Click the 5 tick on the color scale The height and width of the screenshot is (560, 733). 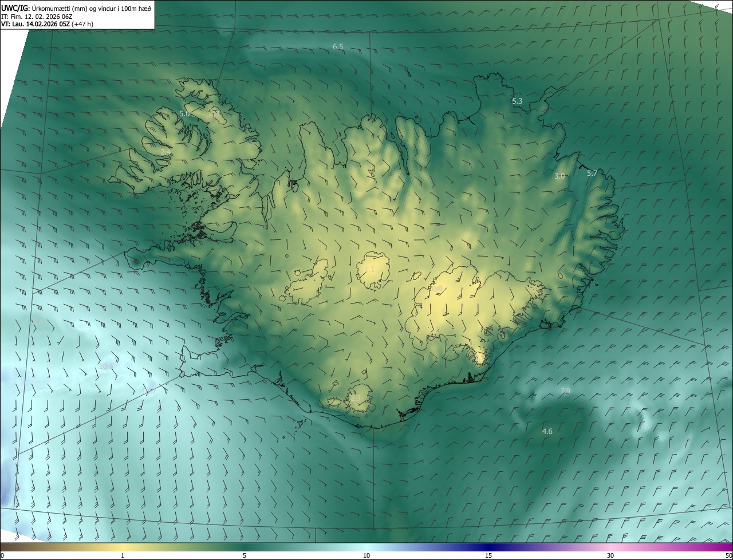pyautogui.click(x=245, y=555)
